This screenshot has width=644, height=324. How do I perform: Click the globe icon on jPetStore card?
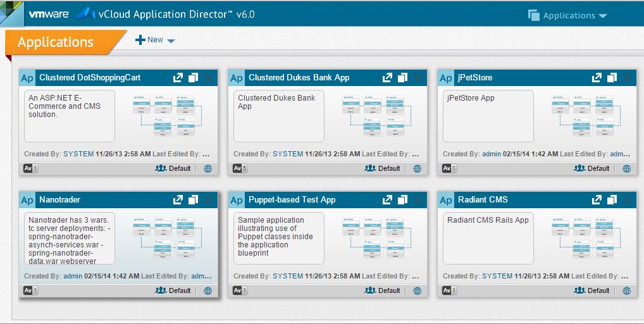tap(627, 168)
